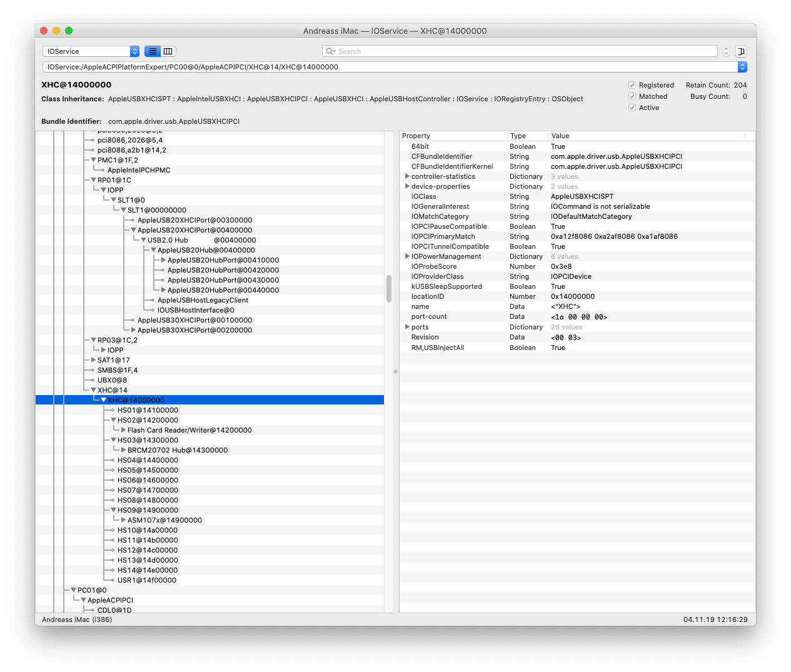The image size is (791, 672).
Task: Expand Flash Card Reader/Writer@14200000 node
Action: pyautogui.click(x=124, y=430)
